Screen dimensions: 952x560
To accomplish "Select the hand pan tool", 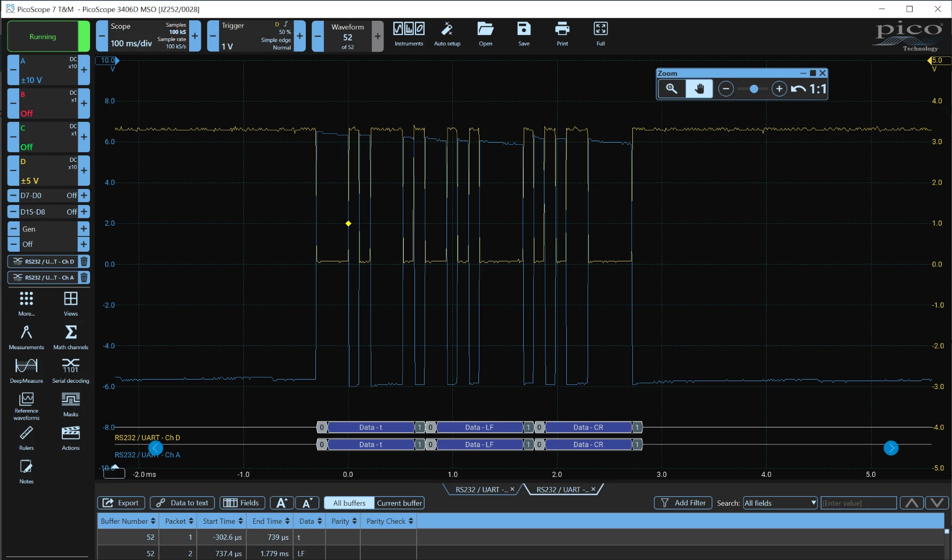I will (x=699, y=89).
